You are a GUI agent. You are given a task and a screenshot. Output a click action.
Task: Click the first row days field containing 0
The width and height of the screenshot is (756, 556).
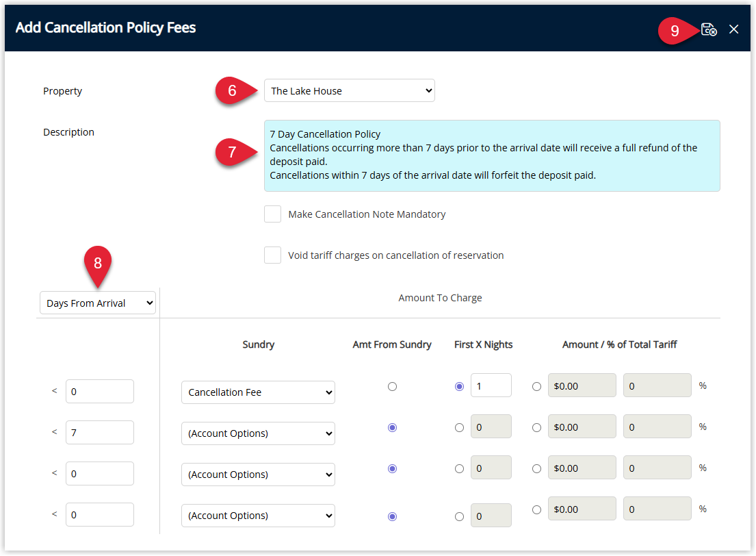coord(100,391)
